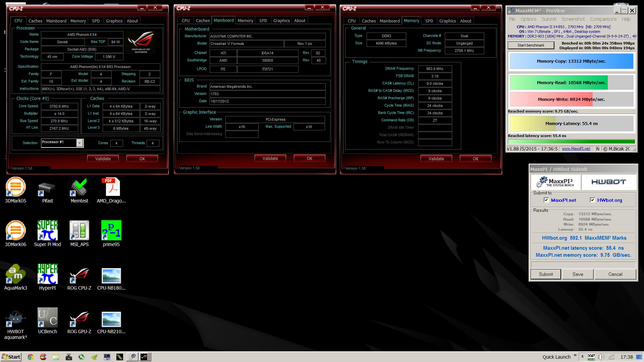The width and height of the screenshot is (644, 362).
Task: Open the AMD_Drago... PDF file icon
Action: point(111,190)
